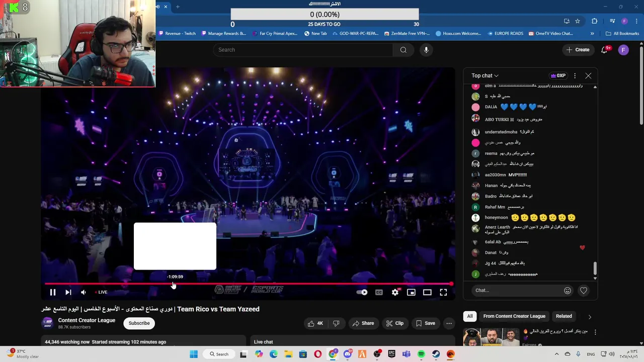The height and width of the screenshot is (362, 644).
Task: Open more actions ellipsis under video
Action: 449,323
